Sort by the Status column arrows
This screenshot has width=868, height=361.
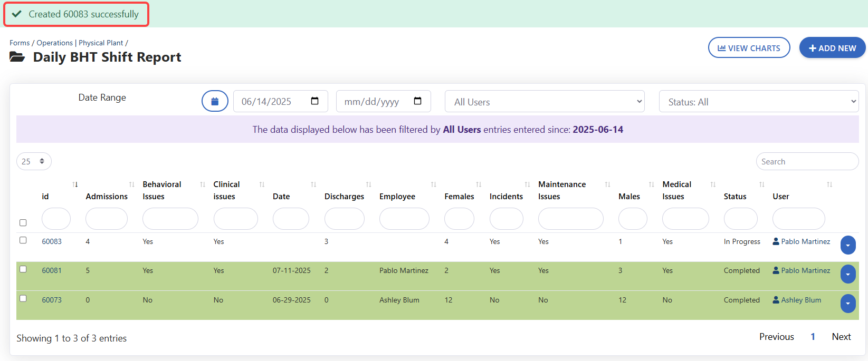(x=761, y=184)
